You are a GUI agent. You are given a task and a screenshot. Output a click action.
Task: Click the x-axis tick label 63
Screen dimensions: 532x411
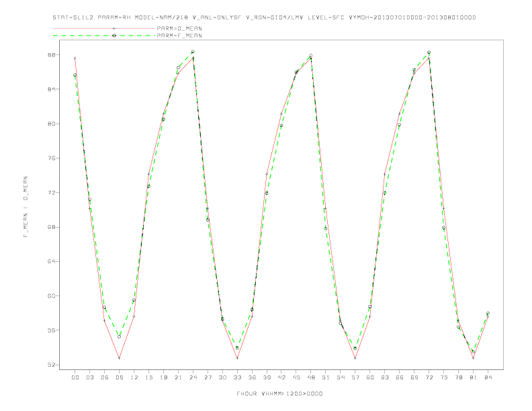click(385, 377)
